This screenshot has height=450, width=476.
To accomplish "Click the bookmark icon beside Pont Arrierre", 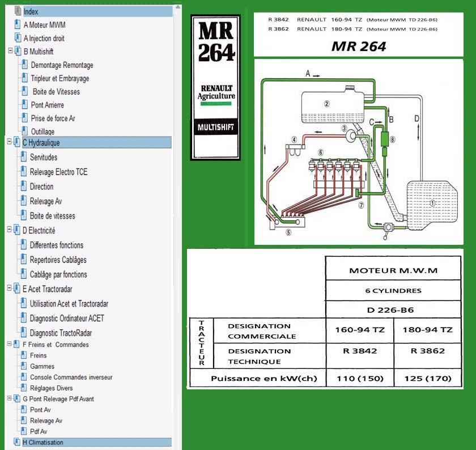I will pos(25,105).
